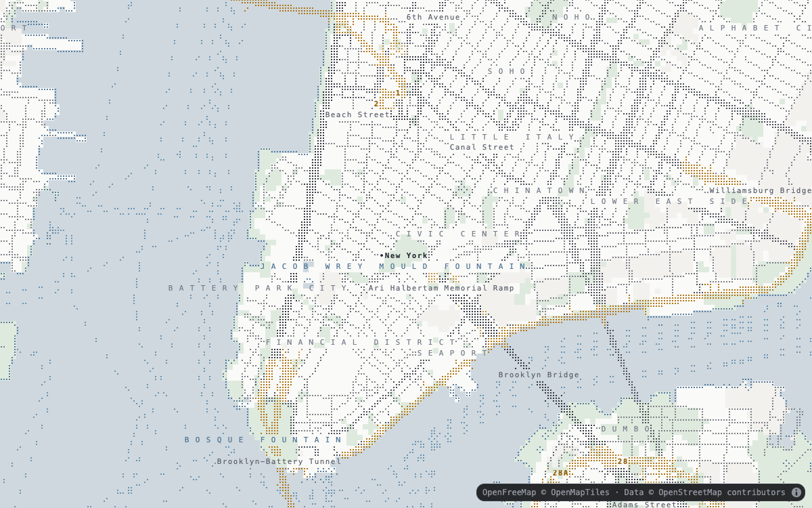The height and width of the screenshot is (508, 812).
Task: Click the 28A exit marker
Action: 560,473
